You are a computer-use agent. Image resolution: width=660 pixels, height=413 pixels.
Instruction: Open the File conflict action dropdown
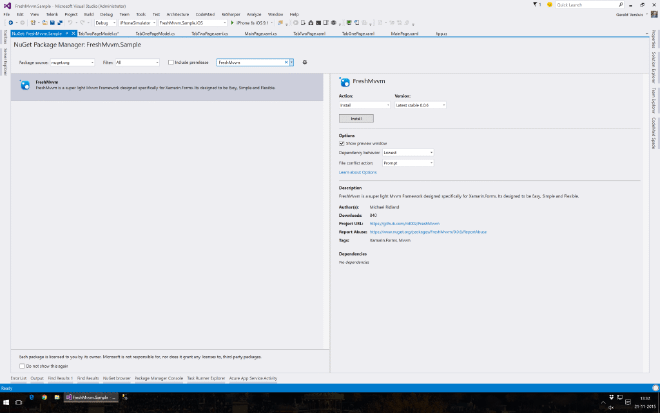pos(408,163)
